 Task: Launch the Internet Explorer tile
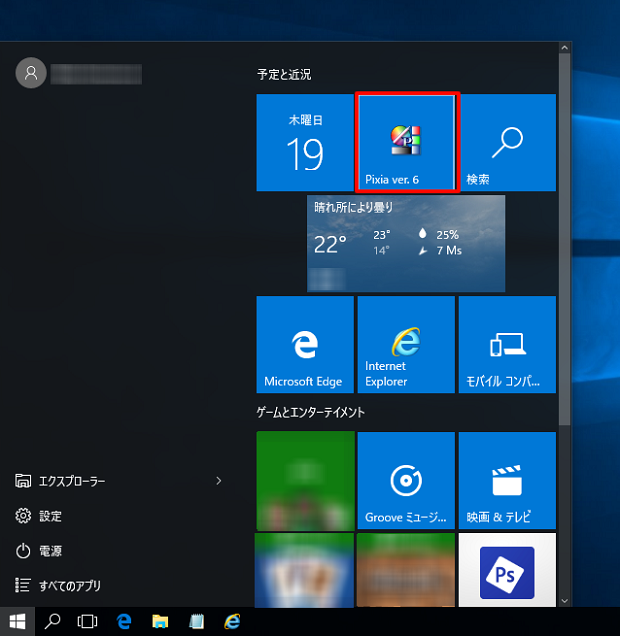coord(406,344)
